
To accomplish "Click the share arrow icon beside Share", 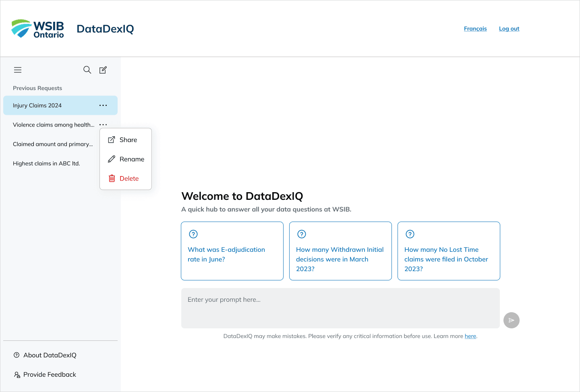I will (112, 140).
